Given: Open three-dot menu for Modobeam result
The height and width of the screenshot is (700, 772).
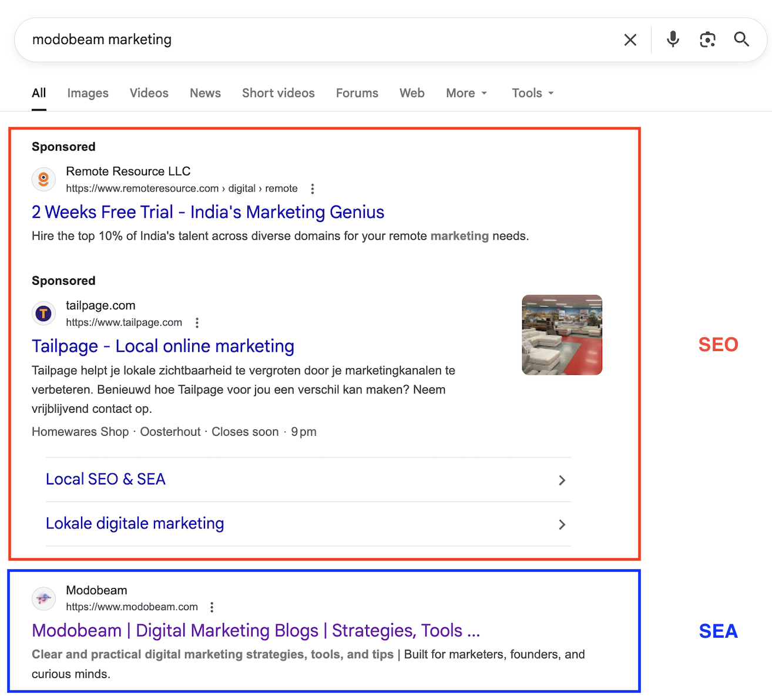Looking at the screenshot, I should click(212, 607).
